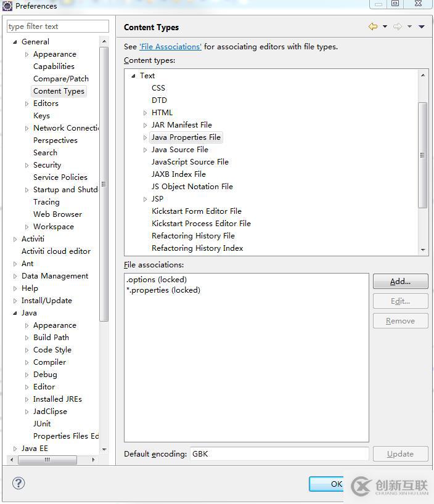The height and width of the screenshot is (504, 434).
Task: Expand the HTML content type
Action: coord(145,113)
